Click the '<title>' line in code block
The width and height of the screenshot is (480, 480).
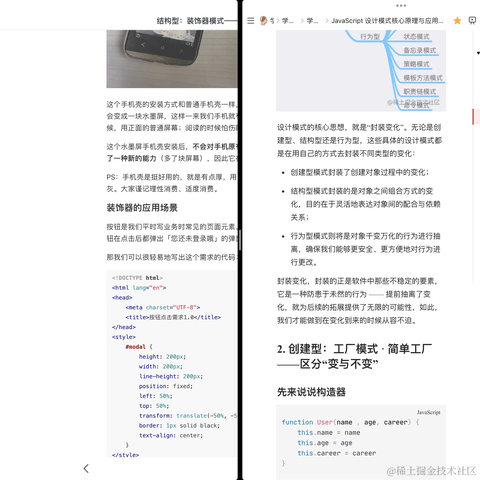tap(173, 317)
